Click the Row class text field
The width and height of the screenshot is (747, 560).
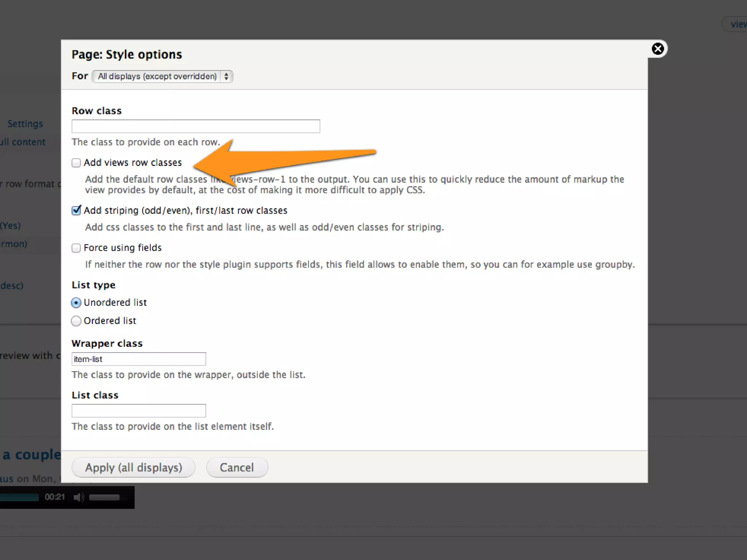pyautogui.click(x=196, y=126)
